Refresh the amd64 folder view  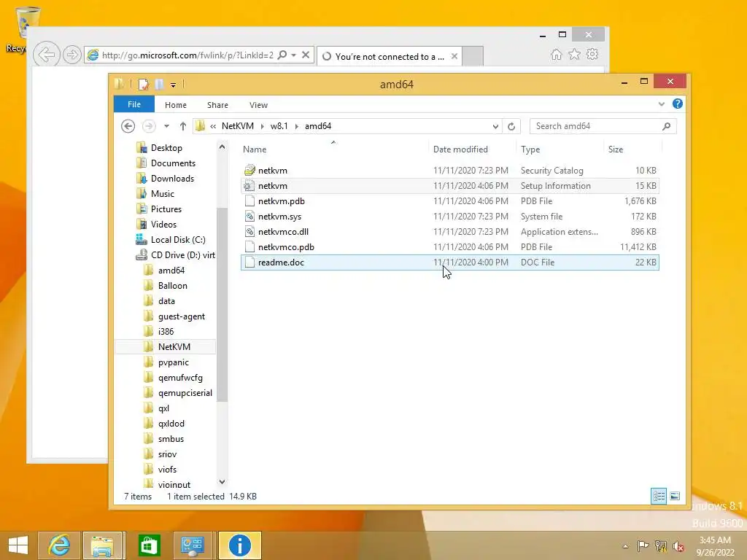coord(511,126)
